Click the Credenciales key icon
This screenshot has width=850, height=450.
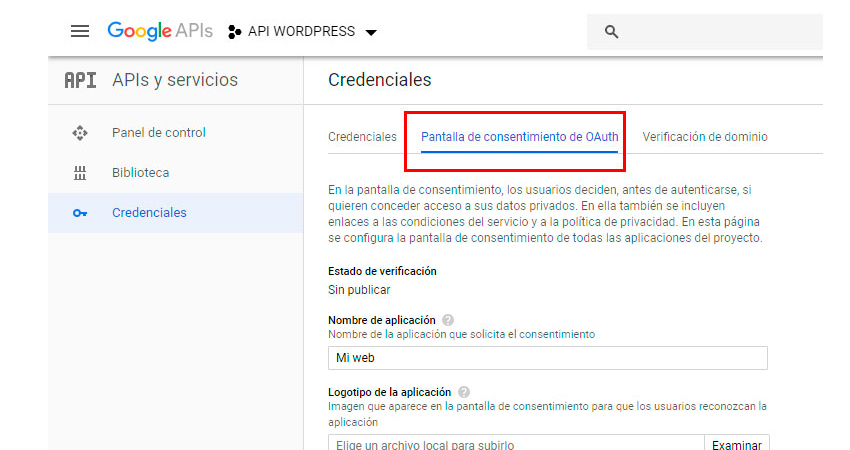pyautogui.click(x=80, y=213)
